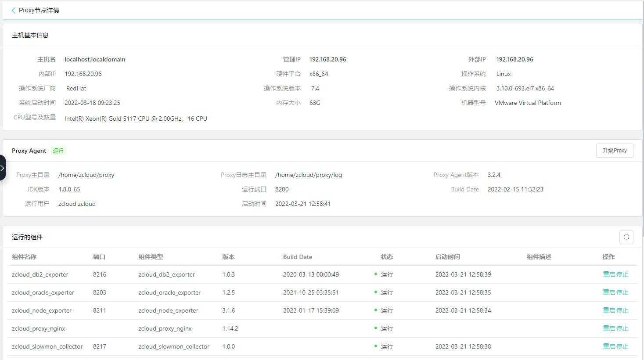The height and width of the screenshot is (360, 644).
Task: Stop zcloud_proxy_nginx via 停止
Action: pyautogui.click(x=622, y=328)
